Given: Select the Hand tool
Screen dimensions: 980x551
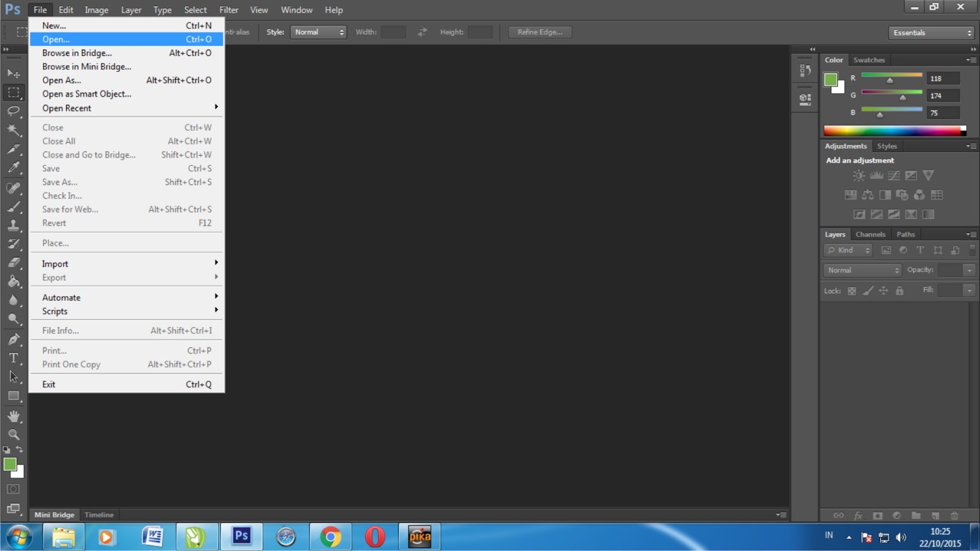Looking at the screenshot, I should coord(13,416).
